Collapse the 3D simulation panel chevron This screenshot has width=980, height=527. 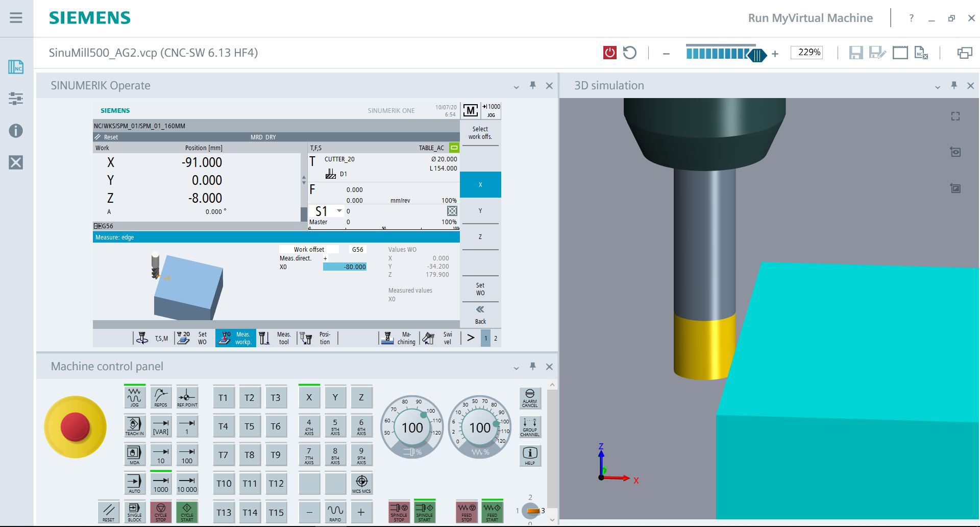(937, 86)
